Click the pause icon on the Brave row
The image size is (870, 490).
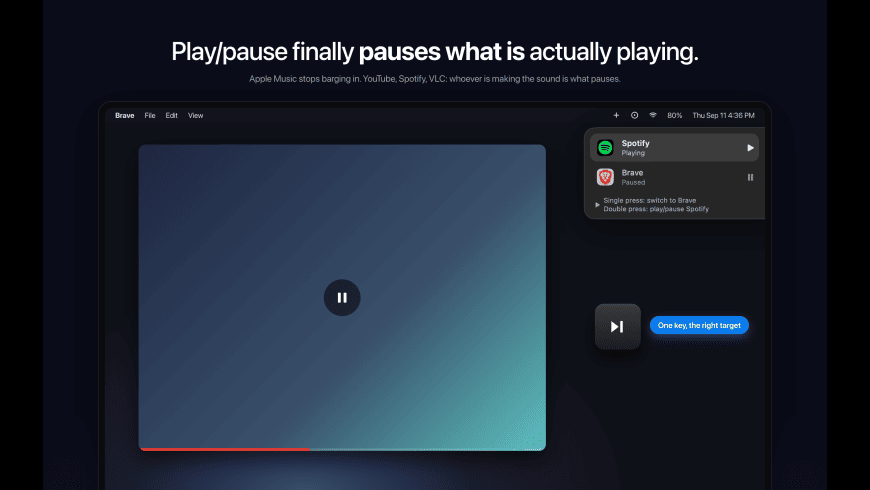[x=750, y=178]
